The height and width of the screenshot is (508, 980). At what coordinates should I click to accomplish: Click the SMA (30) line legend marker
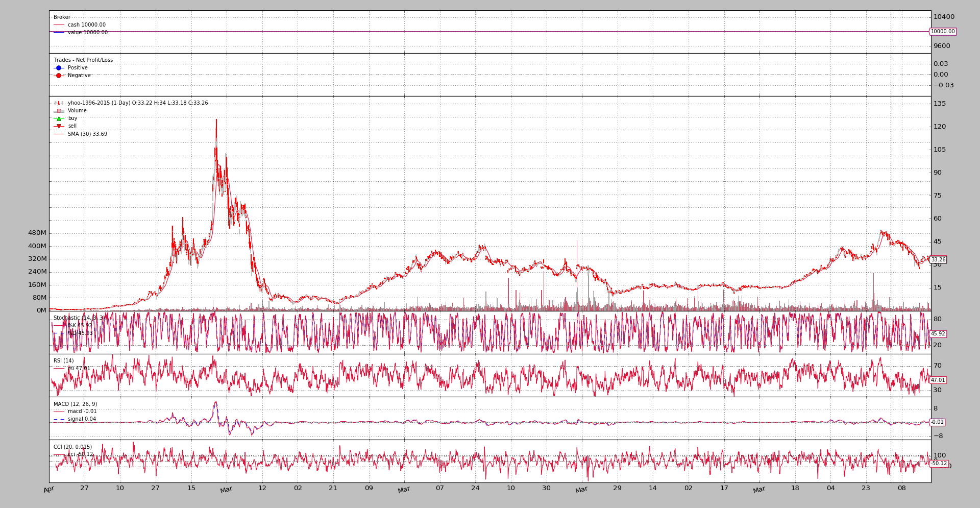click(59, 134)
